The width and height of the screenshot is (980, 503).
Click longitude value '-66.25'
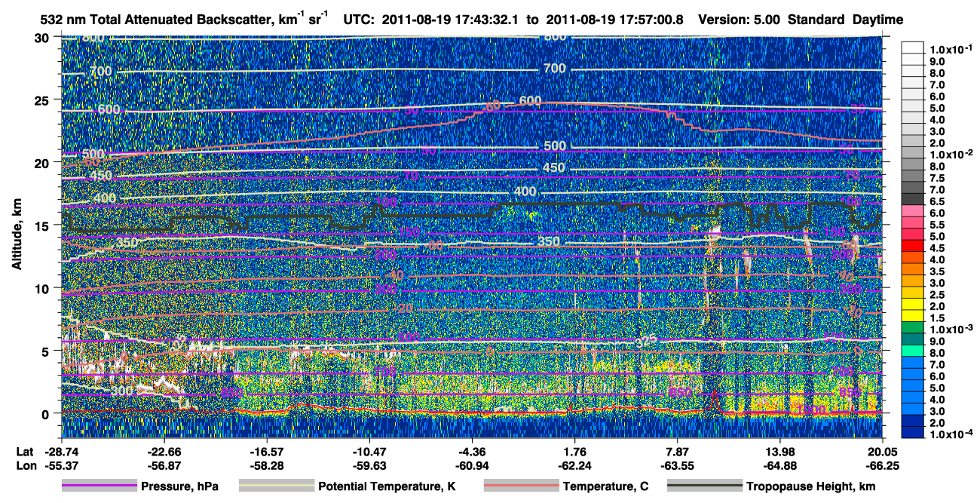pyautogui.click(x=884, y=465)
